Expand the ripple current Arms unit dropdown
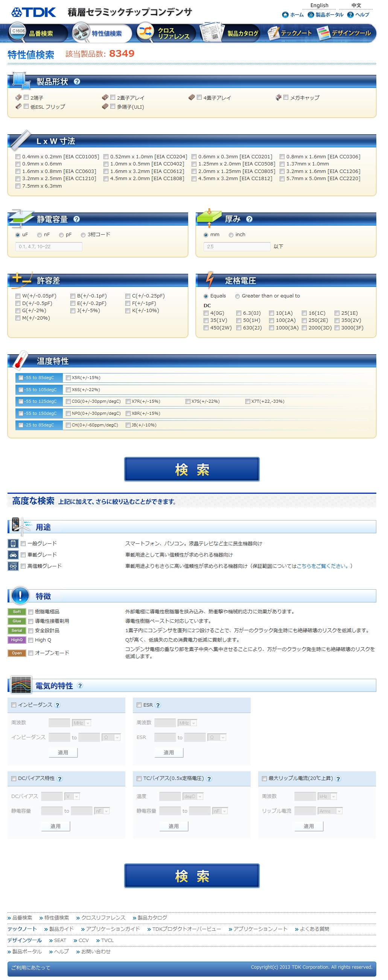 [330, 812]
